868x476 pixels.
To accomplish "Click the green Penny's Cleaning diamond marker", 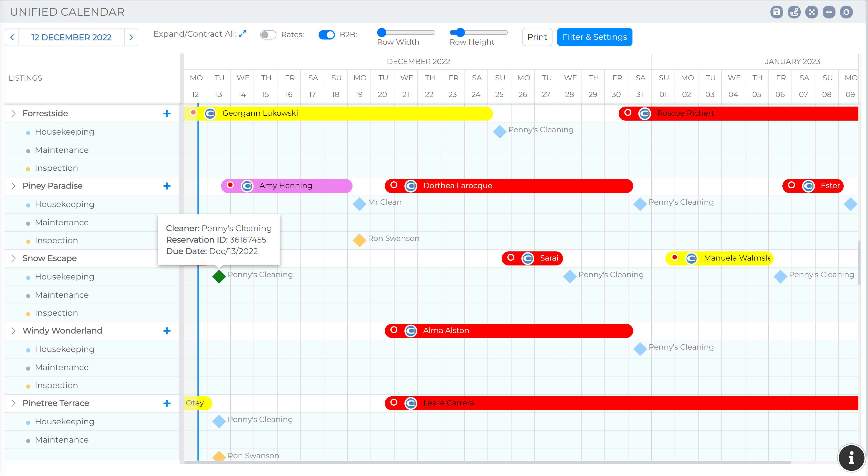I will coord(219,276).
